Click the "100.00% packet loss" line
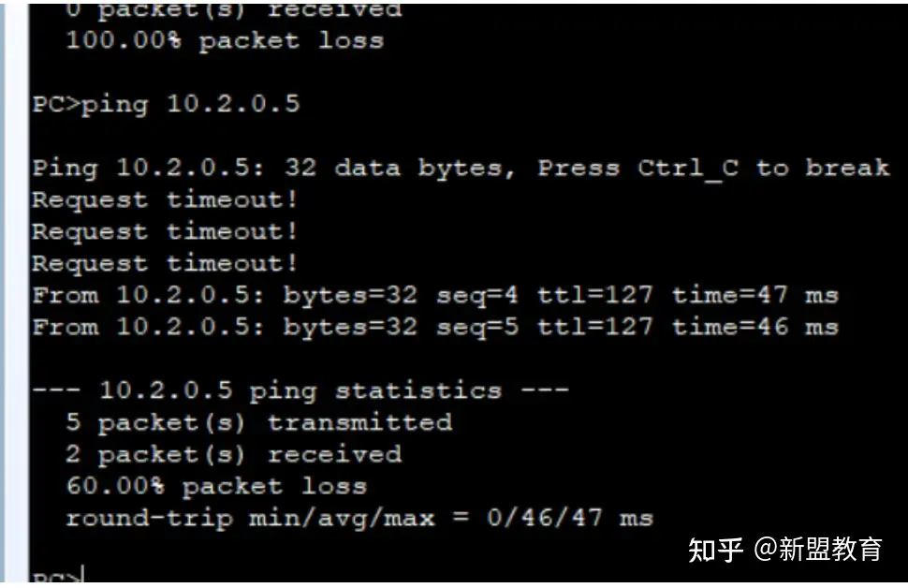 (x=224, y=41)
